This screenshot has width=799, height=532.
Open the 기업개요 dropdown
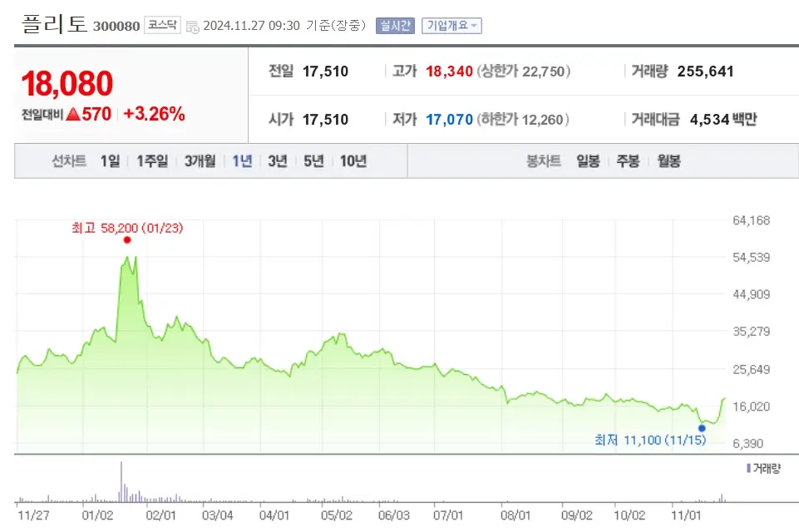pos(453,24)
